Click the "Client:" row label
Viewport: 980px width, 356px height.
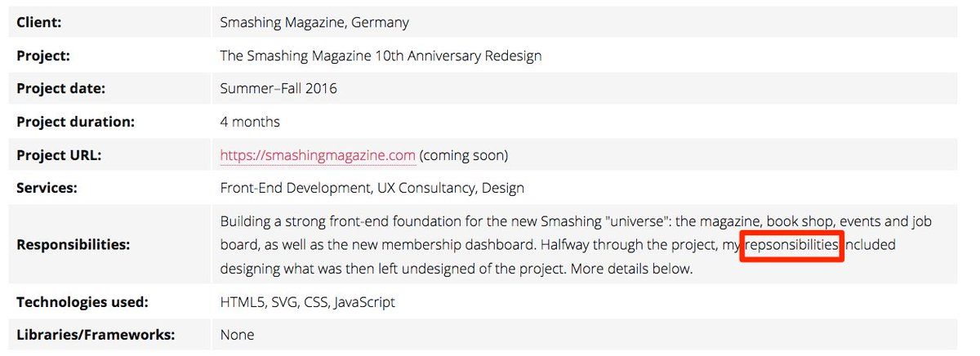click(x=39, y=23)
